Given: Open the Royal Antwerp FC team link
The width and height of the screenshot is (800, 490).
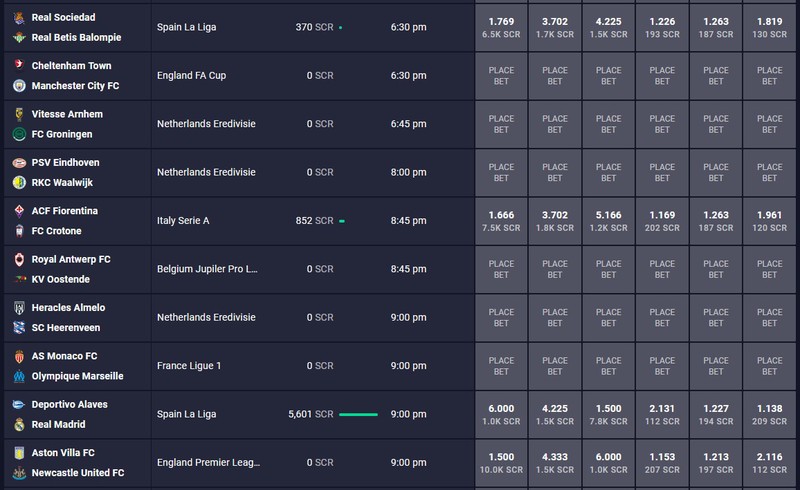Looking at the screenshot, I should 71,259.
